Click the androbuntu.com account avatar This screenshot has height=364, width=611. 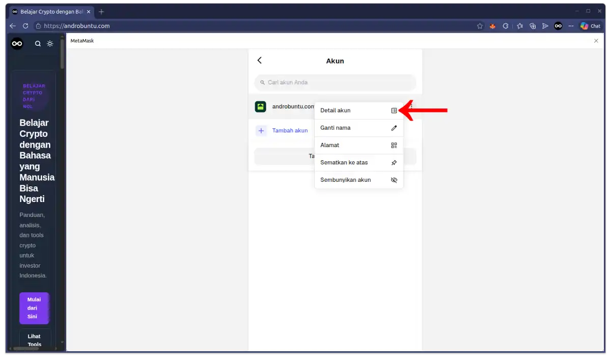coord(261,106)
